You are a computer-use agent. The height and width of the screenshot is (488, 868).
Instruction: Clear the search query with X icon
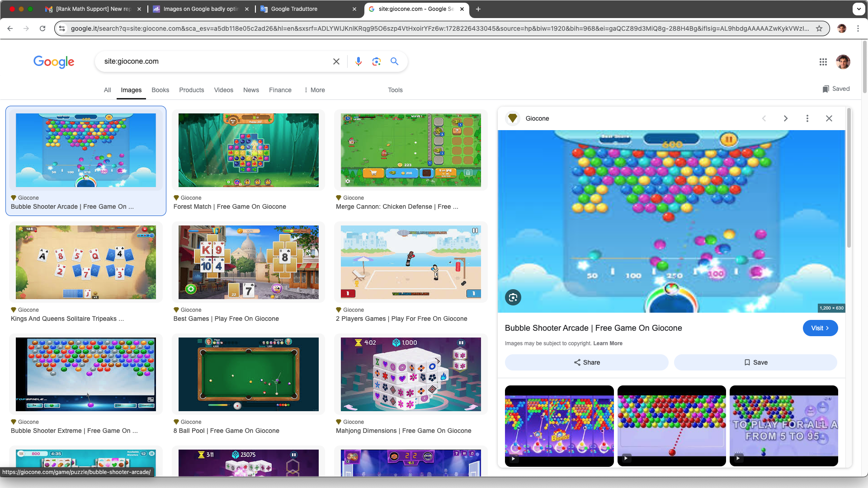point(336,61)
